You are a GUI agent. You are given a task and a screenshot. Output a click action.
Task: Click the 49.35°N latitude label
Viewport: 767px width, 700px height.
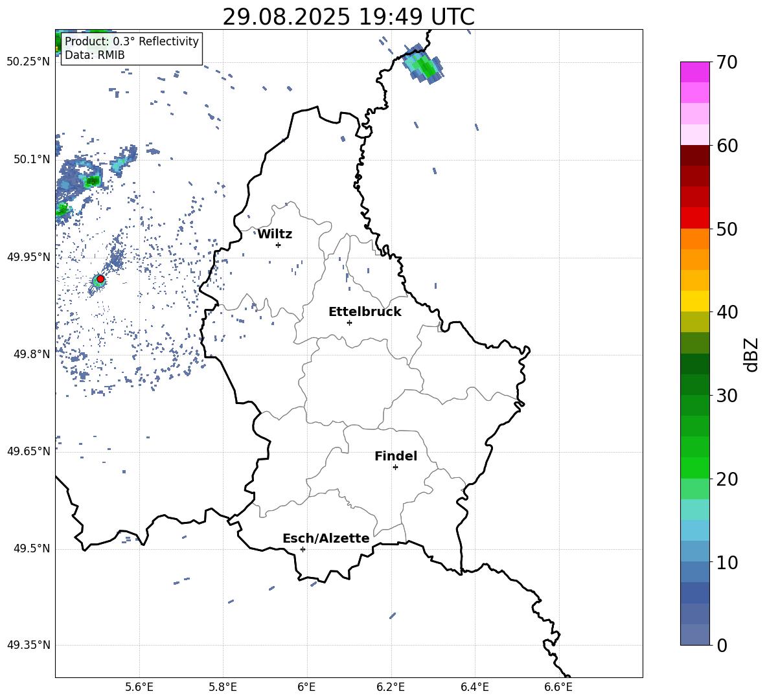(29, 645)
